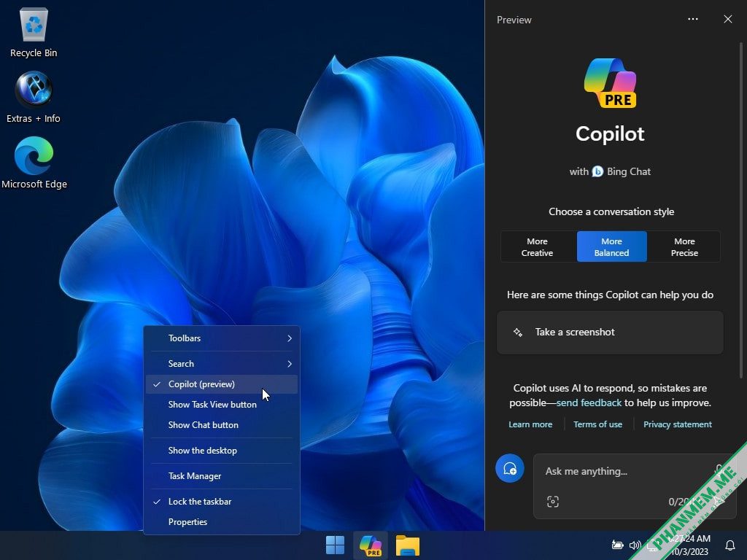Open taskbar Properties
747x560 pixels.
pos(222,522)
